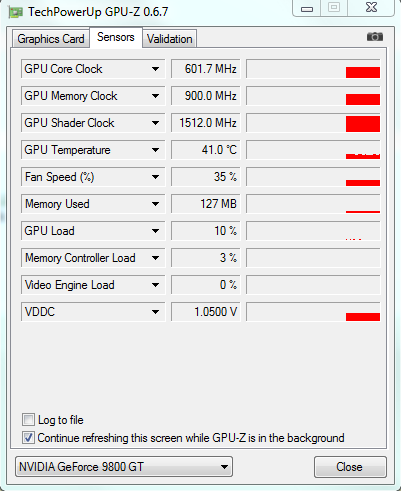The image size is (401, 491).
Task: Click the GPU-Z app icon in title bar
Action: pos(15,12)
